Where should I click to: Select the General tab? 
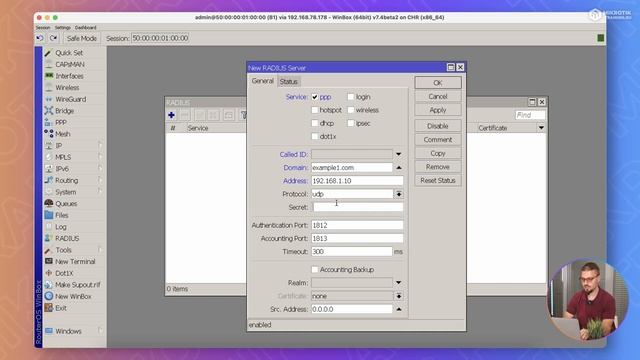tap(262, 81)
